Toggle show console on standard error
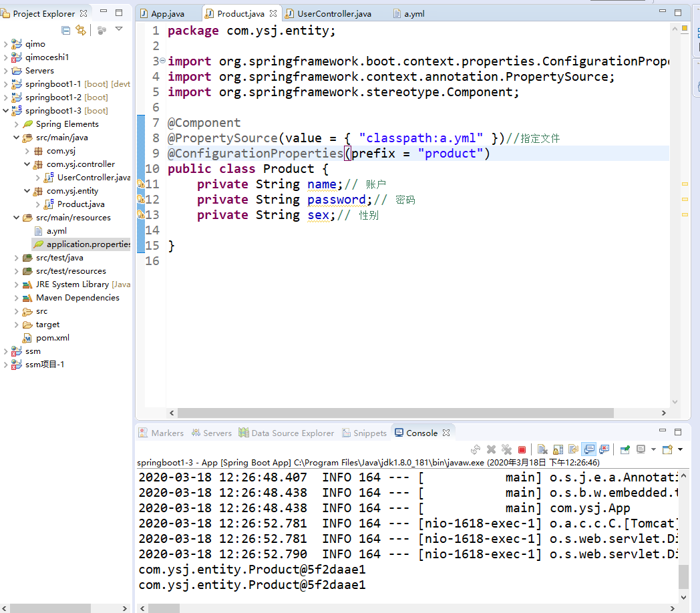 click(604, 449)
